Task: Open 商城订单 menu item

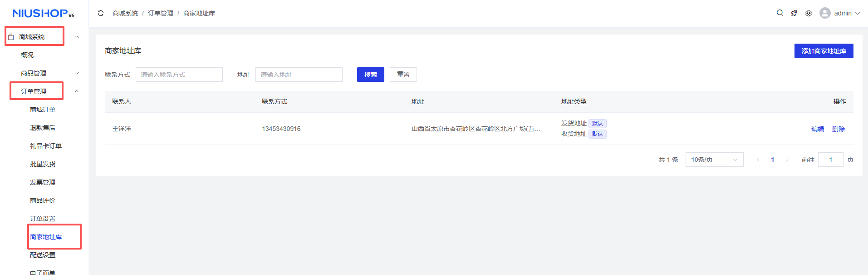Action: (x=43, y=110)
